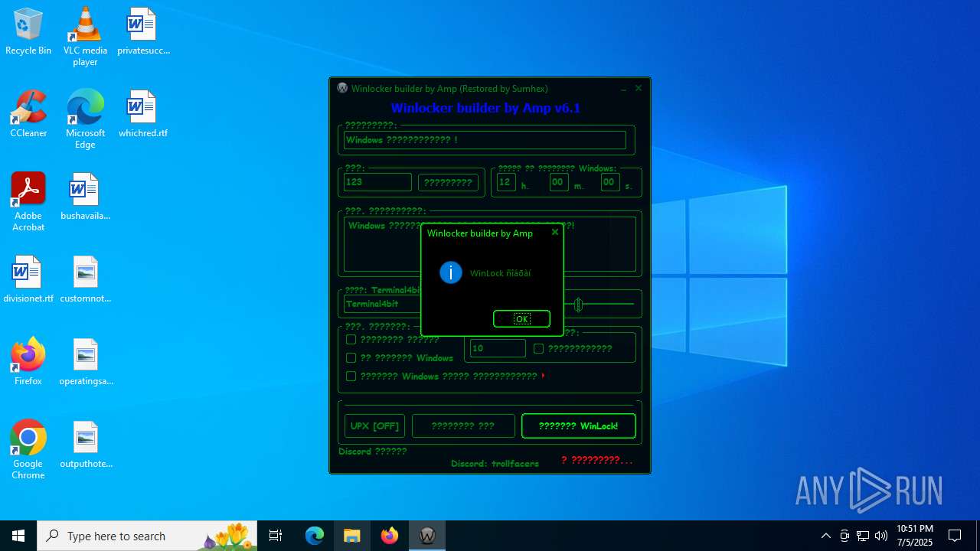Click the network tray icon

click(863, 536)
